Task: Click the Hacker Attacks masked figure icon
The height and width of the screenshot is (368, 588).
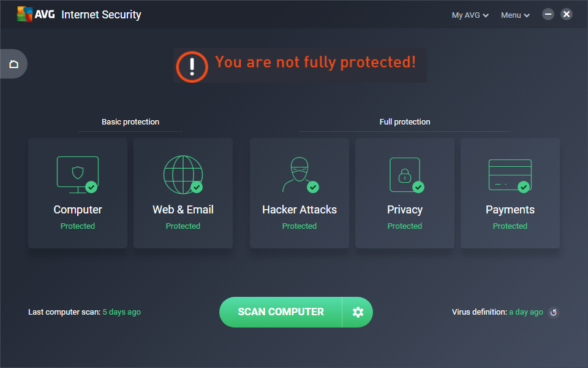Action: tap(298, 175)
